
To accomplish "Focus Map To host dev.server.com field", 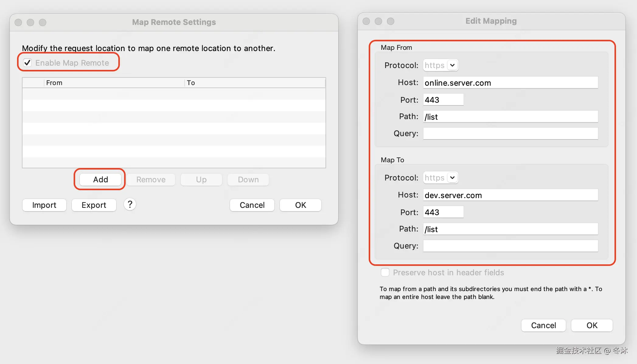I will tap(510, 195).
